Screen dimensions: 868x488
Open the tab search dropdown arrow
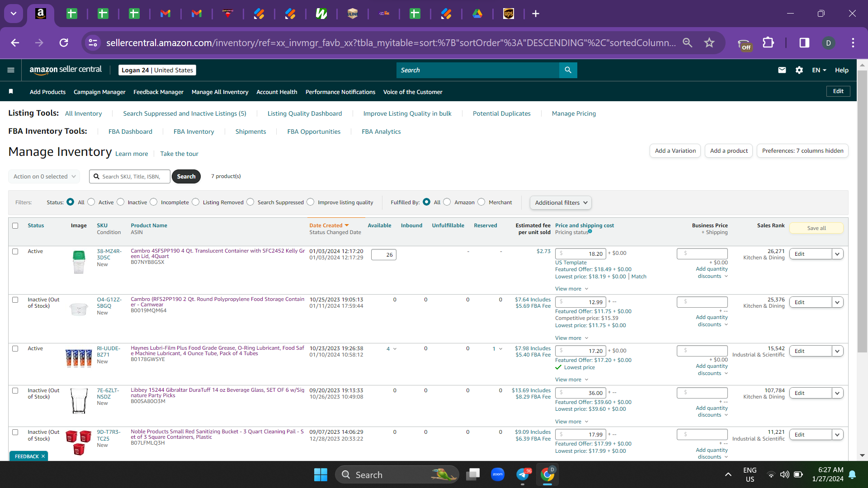click(x=14, y=14)
